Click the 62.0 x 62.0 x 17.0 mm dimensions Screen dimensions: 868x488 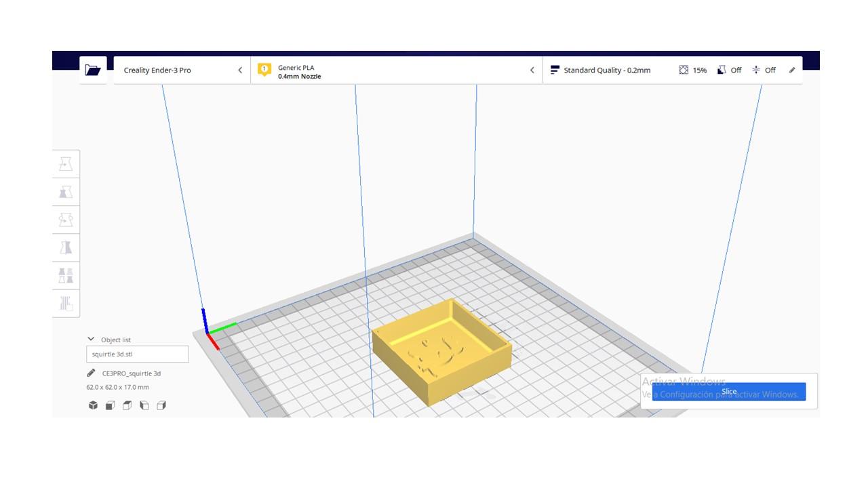[x=118, y=387]
